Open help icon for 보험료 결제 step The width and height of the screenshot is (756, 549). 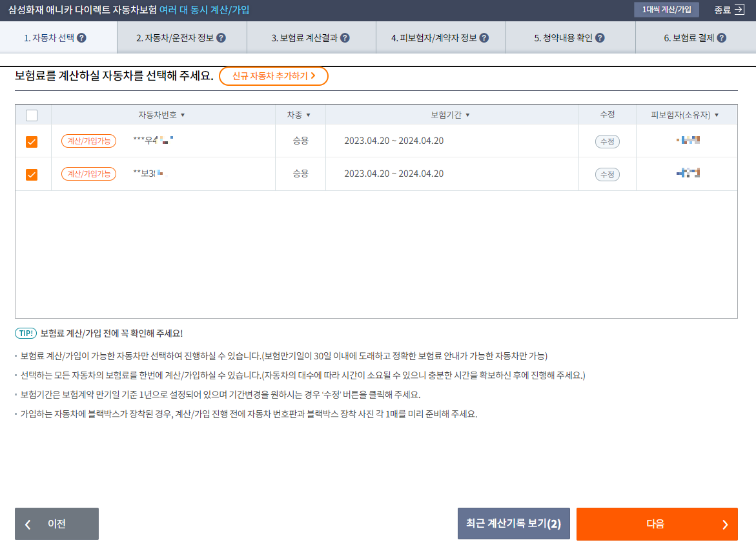tap(722, 38)
